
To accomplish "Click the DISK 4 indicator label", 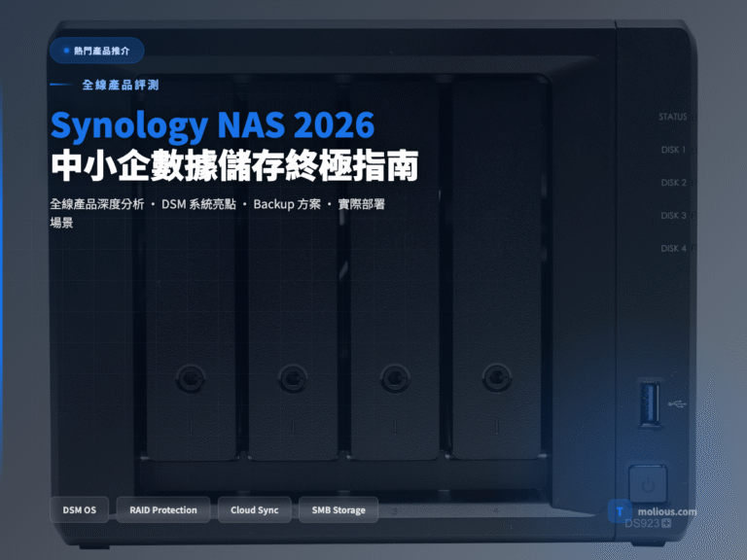I will tap(674, 248).
